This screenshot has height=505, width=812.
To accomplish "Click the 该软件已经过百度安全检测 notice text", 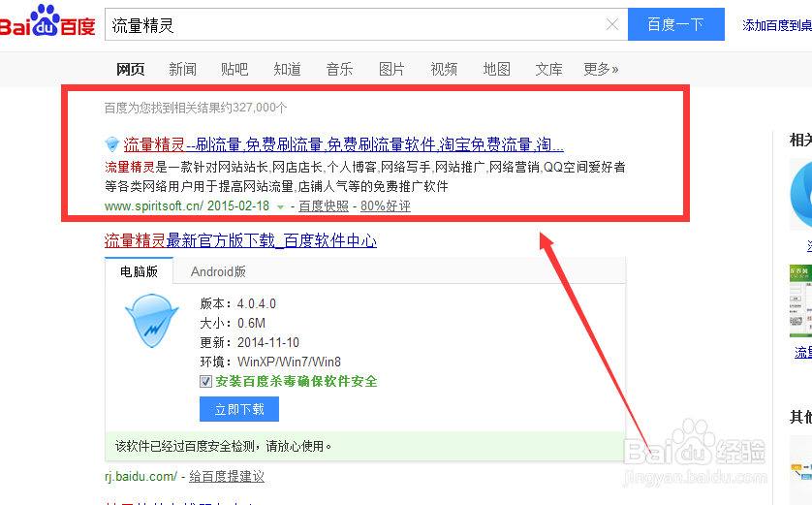I will [223, 446].
